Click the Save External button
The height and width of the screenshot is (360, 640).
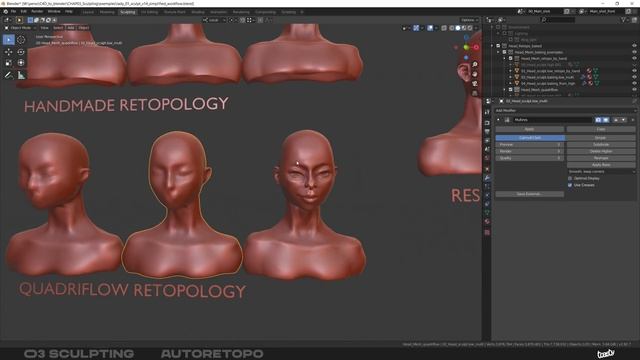(530, 194)
